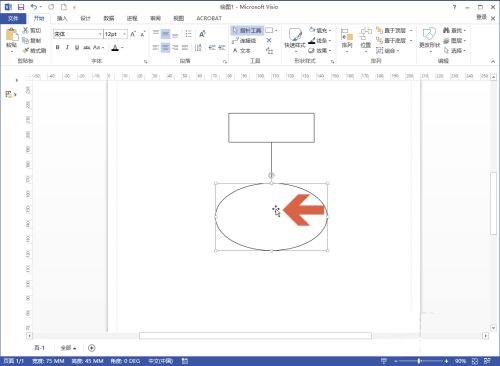Image resolution: width=500 pixels, height=366 pixels.
Task: Select the Pointer Tool in the ribbon
Action: (247, 30)
